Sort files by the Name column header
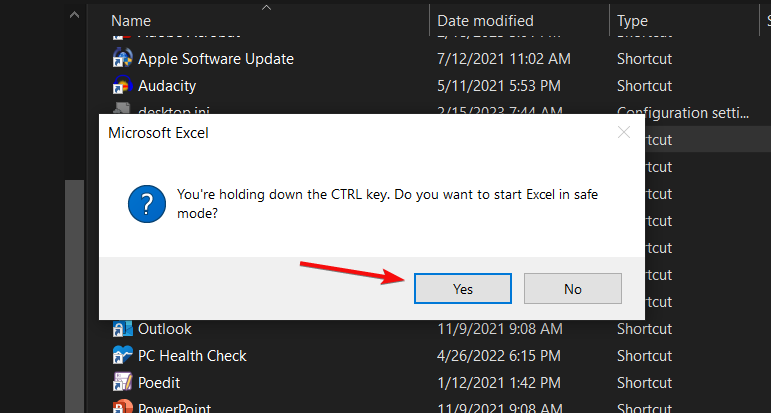The width and height of the screenshot is (771, 413). point(131,20)
